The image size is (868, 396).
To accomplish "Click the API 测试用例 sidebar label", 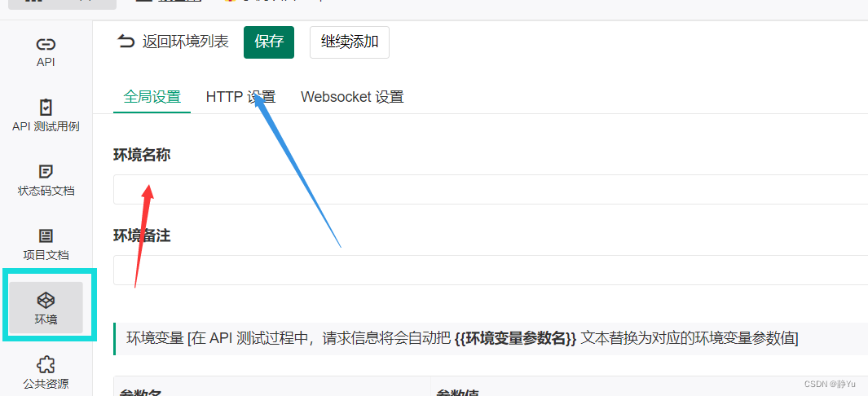I will 46,126.
